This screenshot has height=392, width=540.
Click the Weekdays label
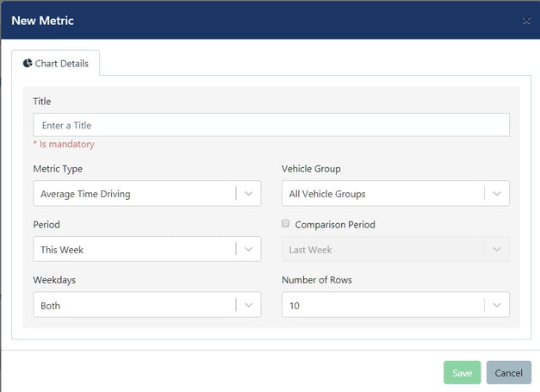click(54, 280)
